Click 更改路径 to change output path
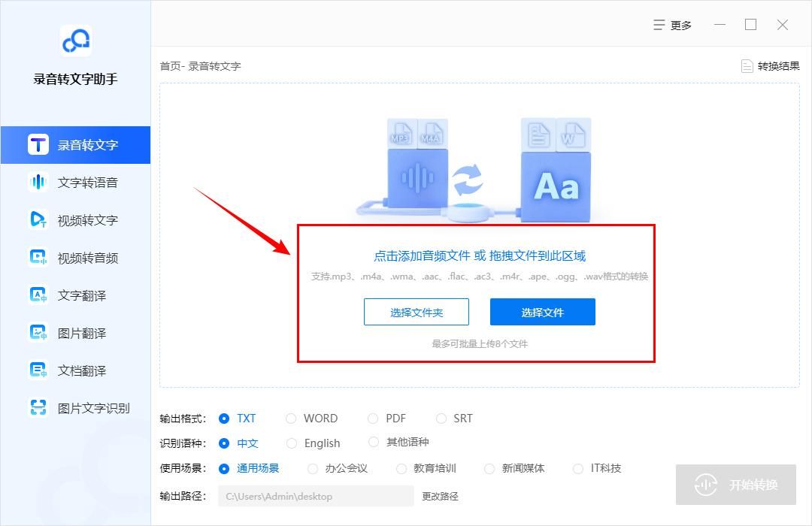This screenshot has width=812, height=526. 440,496
